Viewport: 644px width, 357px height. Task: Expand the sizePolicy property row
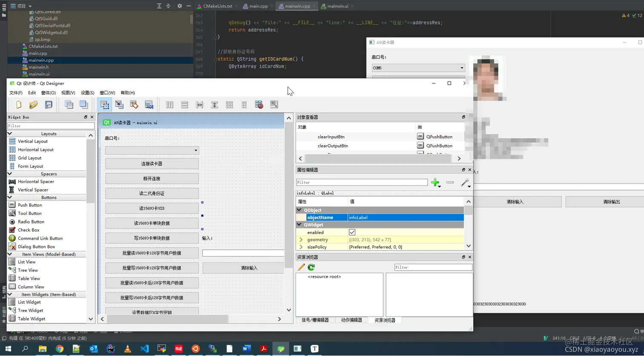[302, 247]
